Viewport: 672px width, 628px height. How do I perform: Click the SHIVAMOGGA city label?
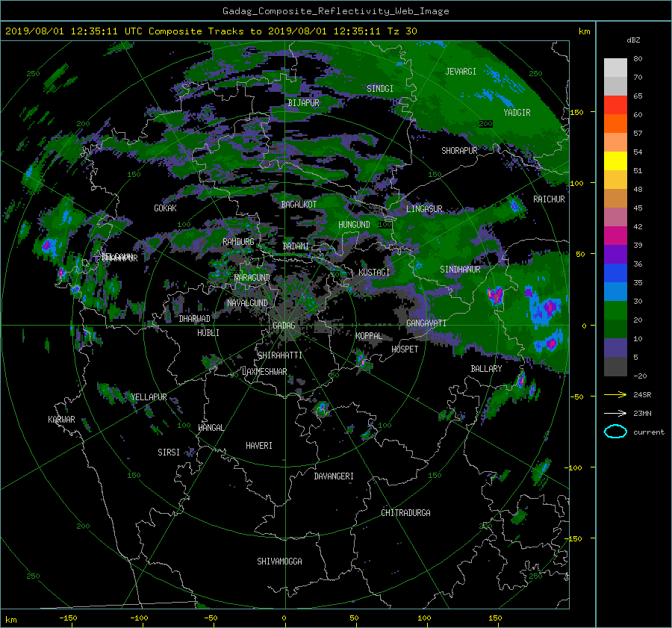click(279, 562)
